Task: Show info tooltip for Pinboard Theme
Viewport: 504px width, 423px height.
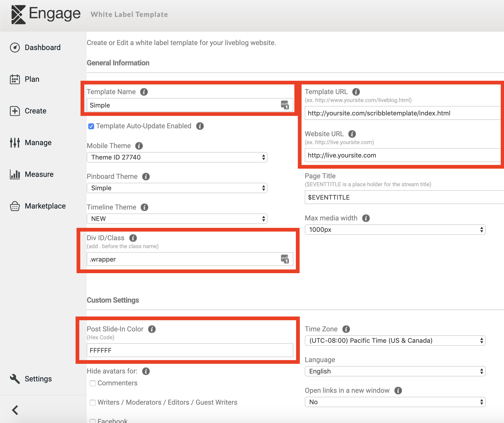Action: click(x=146, y=177)
